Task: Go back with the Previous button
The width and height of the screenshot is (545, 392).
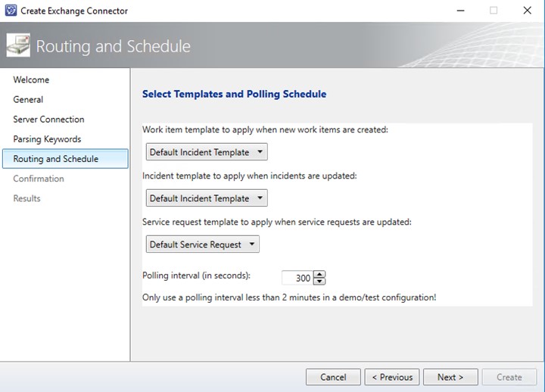Action: (392, 377)
